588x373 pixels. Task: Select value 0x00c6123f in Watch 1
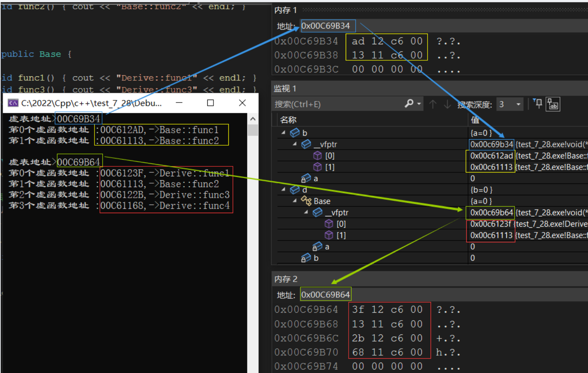[491, 224]
